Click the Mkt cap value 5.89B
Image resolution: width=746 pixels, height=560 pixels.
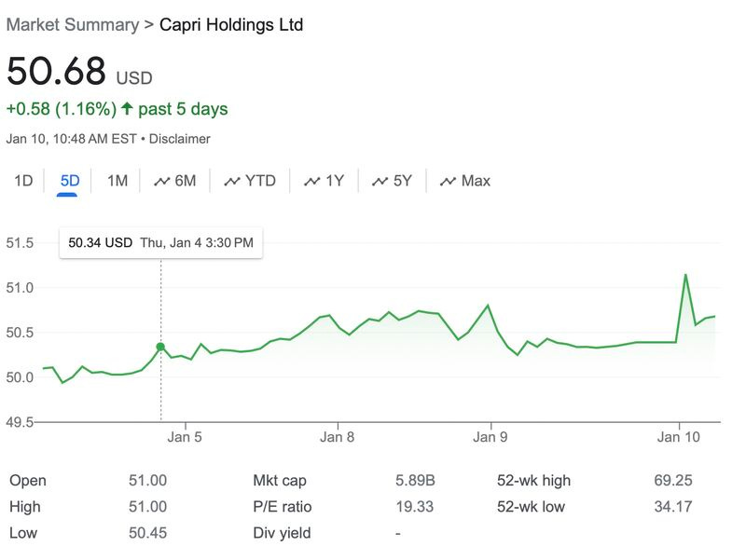click(415, 480)
